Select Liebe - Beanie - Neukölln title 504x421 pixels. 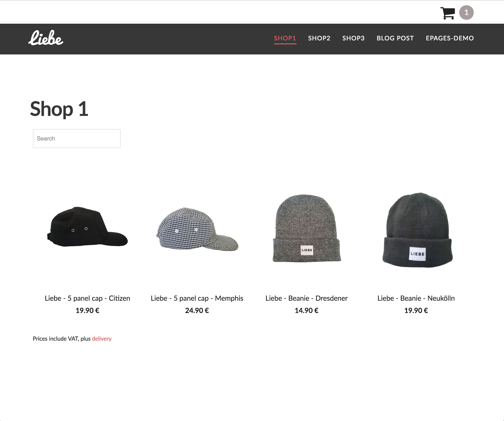point(416,298)
